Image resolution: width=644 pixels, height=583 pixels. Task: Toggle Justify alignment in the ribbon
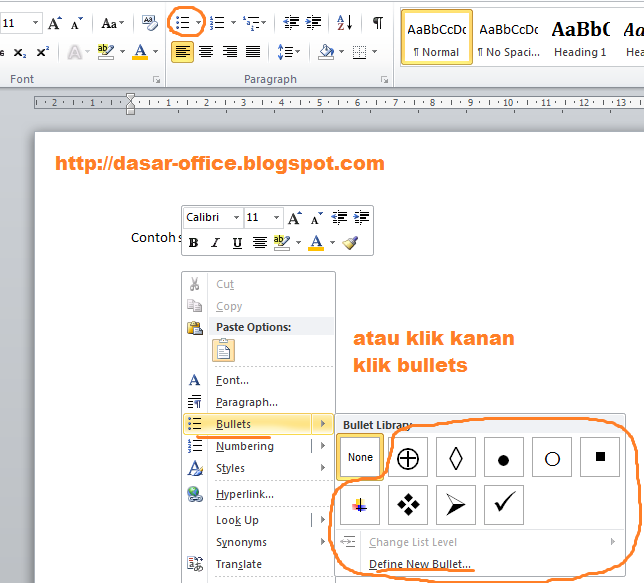pyautogui.click(x=253, y=52)
